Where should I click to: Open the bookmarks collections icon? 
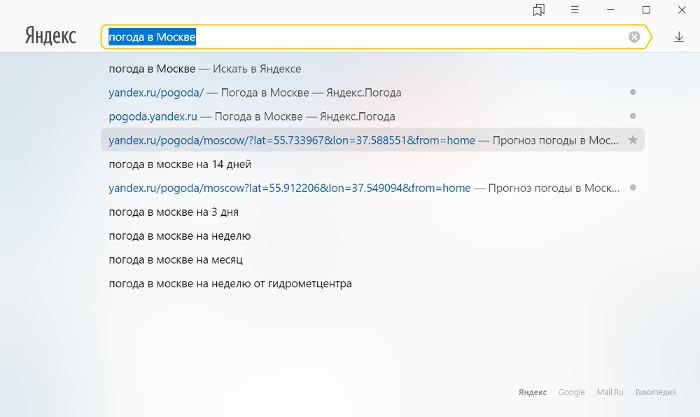539,10
